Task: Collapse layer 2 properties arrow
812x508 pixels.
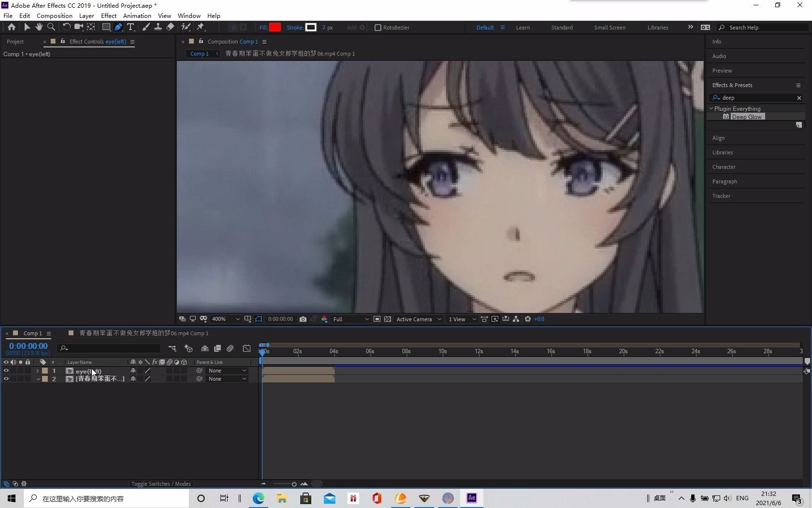Action: coord(38,379)
